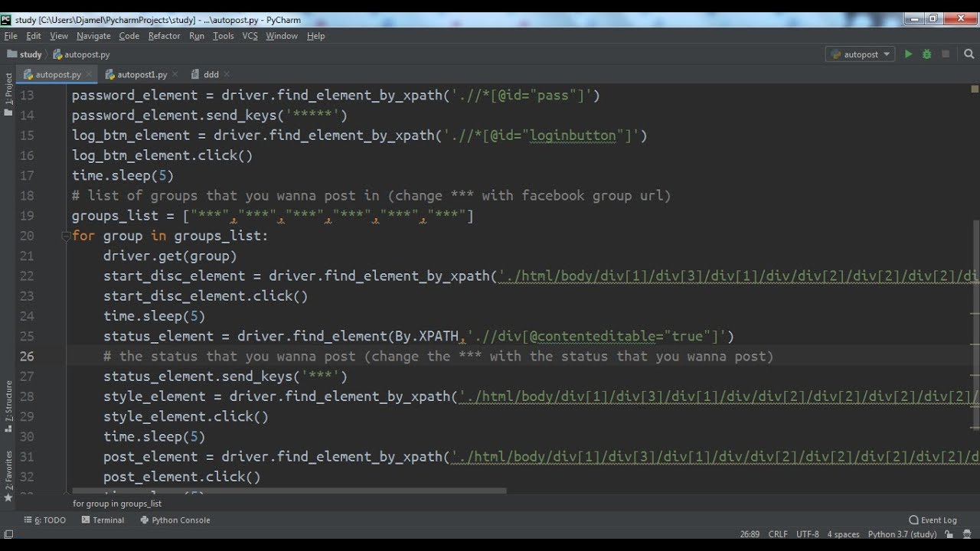Open the Terminal tool window
Screen dimensions: 980x551
point(103,520)
